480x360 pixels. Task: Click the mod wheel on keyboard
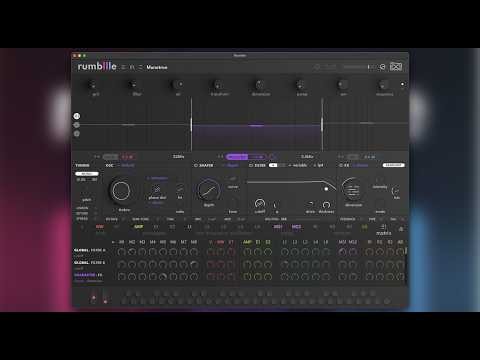coord(105,298)
